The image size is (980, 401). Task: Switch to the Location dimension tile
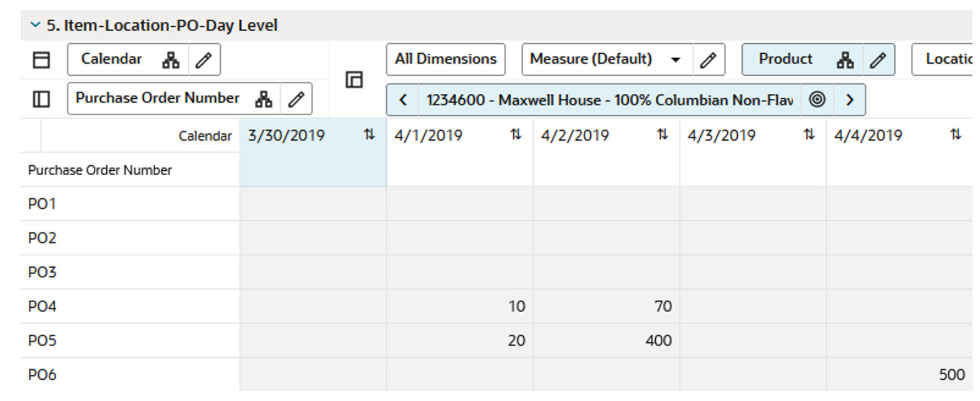(x=951, y=59)
